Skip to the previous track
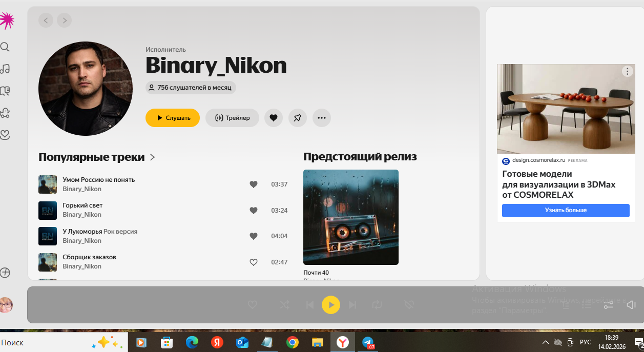 pos(309,305)
